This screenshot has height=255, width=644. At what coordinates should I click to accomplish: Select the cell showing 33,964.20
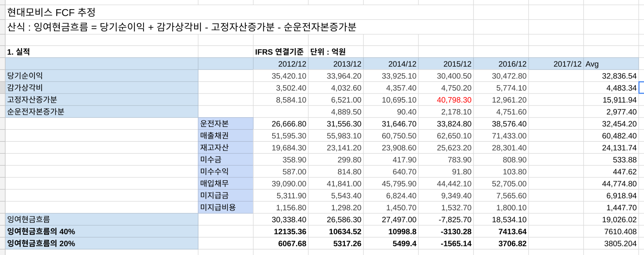click(336, 76)
